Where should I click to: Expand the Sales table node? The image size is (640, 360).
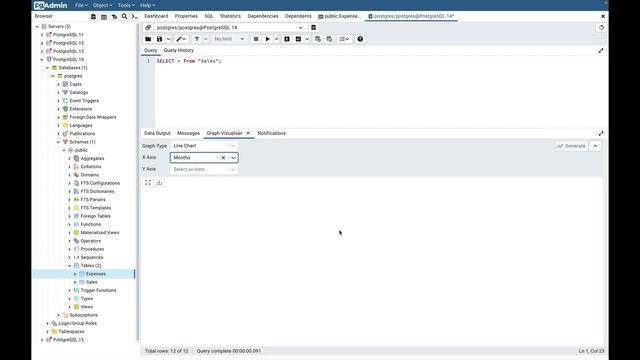tap(75, 282)
